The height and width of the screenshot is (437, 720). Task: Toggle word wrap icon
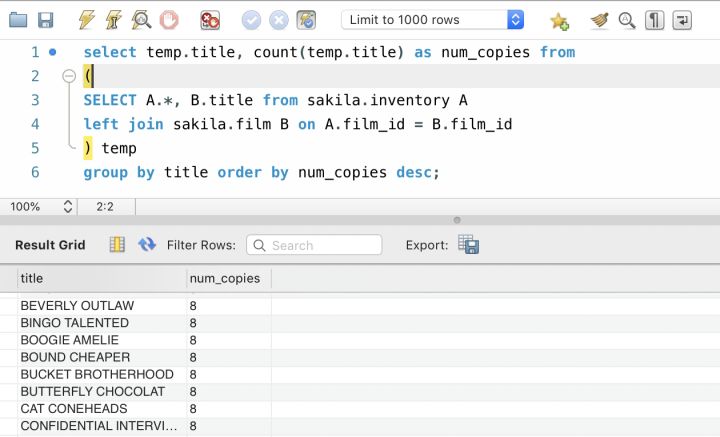(x=682, y=20)
